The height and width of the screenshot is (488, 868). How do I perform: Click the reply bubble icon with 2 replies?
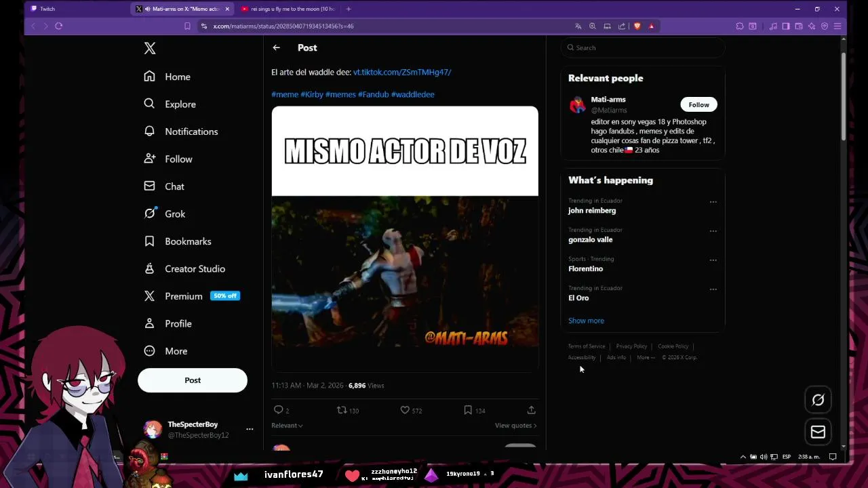pyautogui.click(x=278, y=410)
